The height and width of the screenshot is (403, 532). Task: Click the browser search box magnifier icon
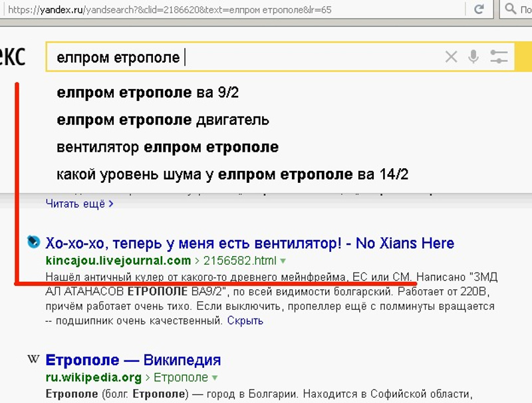pos(511,9)
